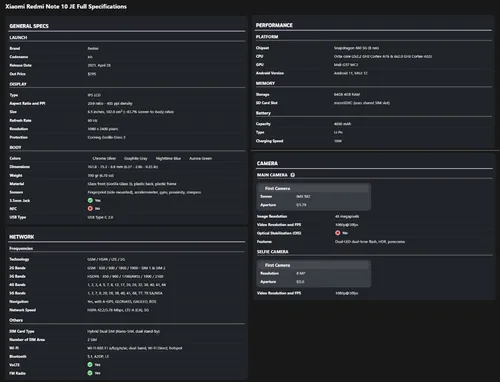
Task: Click the battery Capacity value
Action: pyautogui.click(x=342, y=124)
